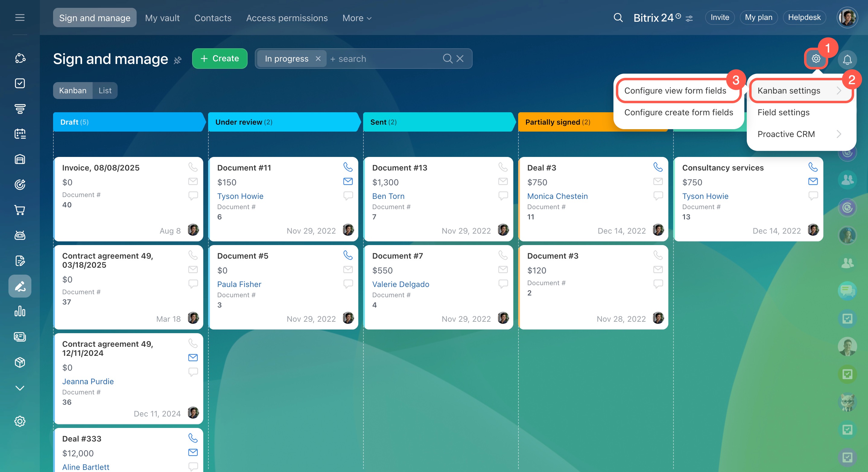Click the comment icon on Document #13
This screenshot has height=472, width=868.
[503, 196]
